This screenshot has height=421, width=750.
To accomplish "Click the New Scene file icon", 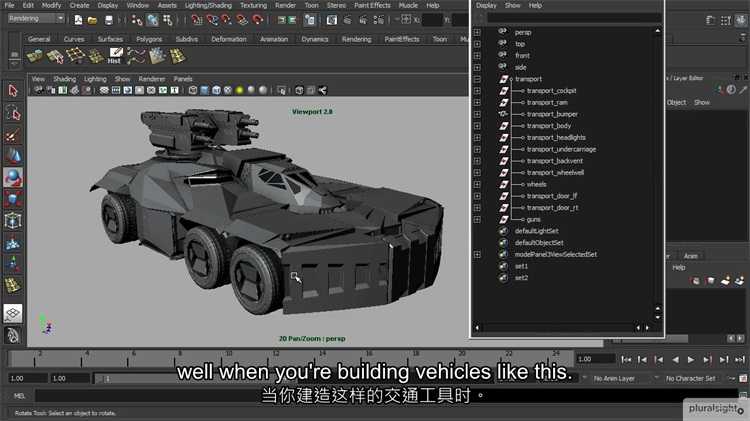I will 78,20.
